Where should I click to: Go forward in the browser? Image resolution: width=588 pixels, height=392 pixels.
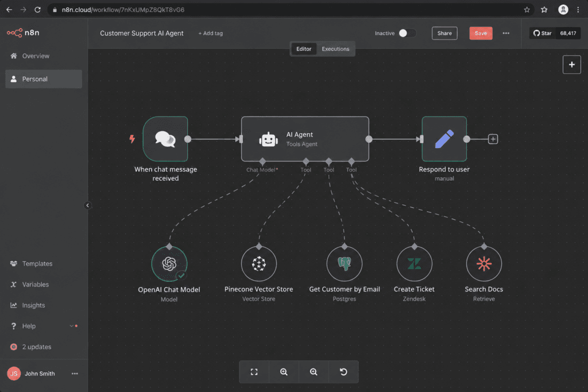coord(23,10)
